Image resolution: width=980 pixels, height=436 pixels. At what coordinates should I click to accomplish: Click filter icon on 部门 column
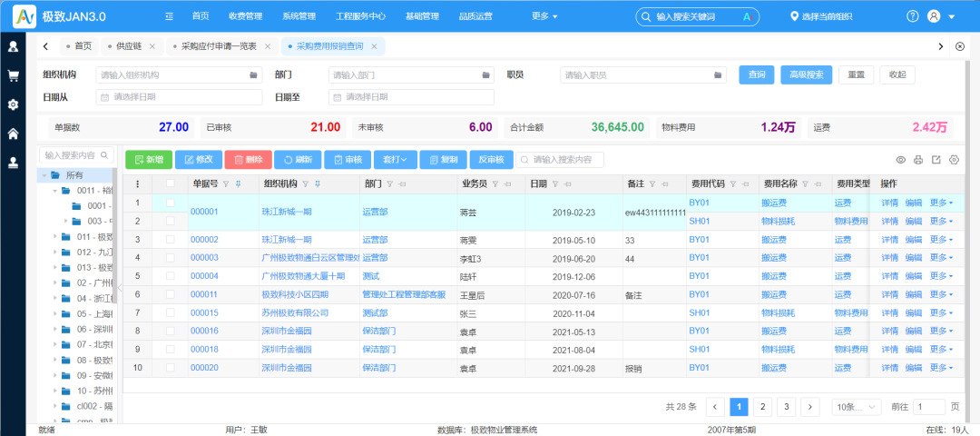coord(388,183)
